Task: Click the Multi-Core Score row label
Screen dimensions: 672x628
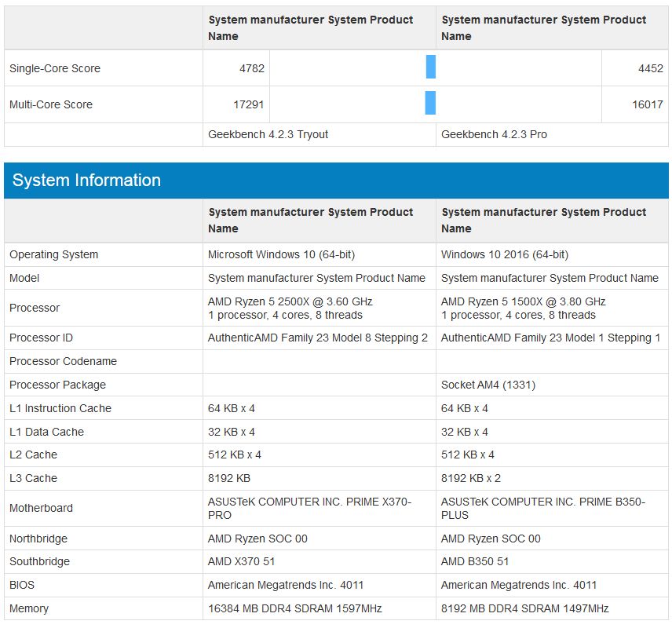Action: (51, 104)
